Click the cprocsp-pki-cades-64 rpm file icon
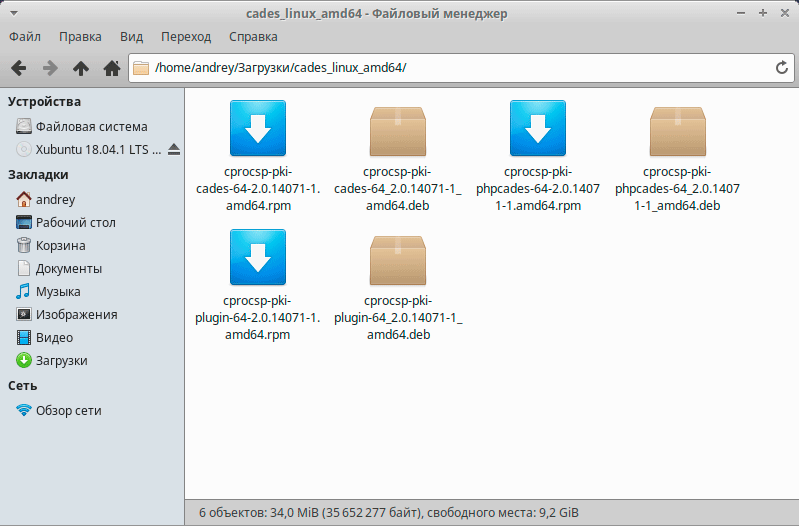Image resolution: width=799 pixels, height=526 pixels. pyautogui.click(x=258, y=128)
